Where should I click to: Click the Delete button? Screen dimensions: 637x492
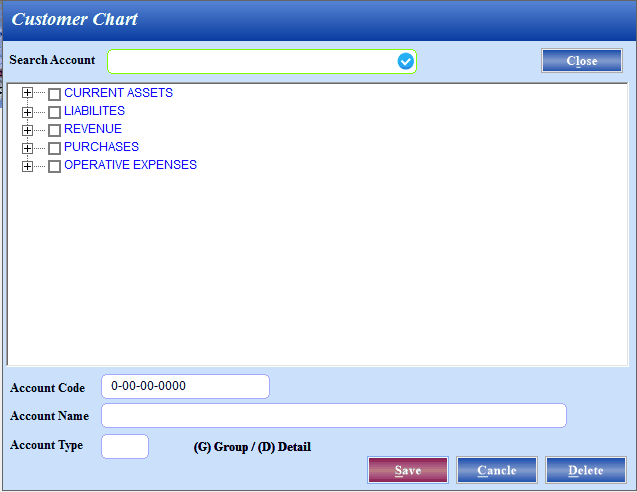(585, 470)
